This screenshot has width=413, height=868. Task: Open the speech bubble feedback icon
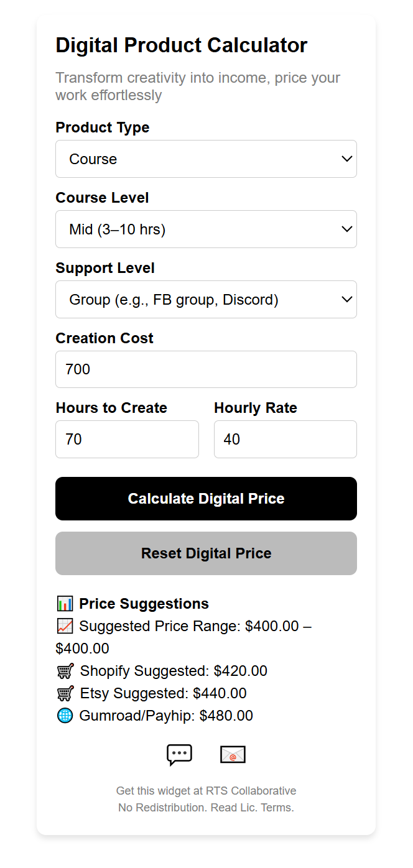tap(179, 754)
